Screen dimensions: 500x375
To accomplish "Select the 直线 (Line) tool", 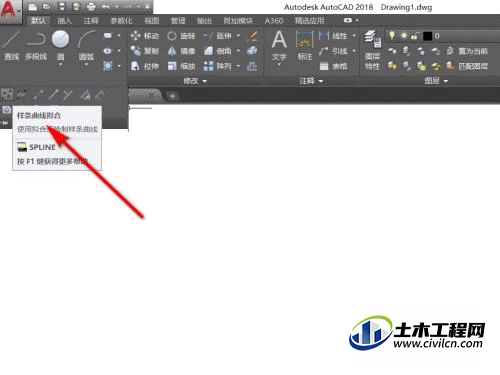I will [x=11, y=46].
